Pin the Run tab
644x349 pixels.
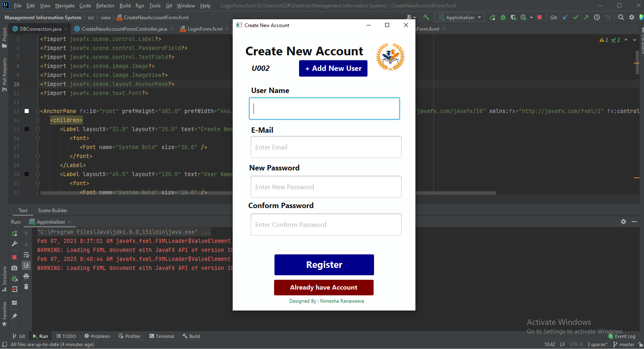14,316
